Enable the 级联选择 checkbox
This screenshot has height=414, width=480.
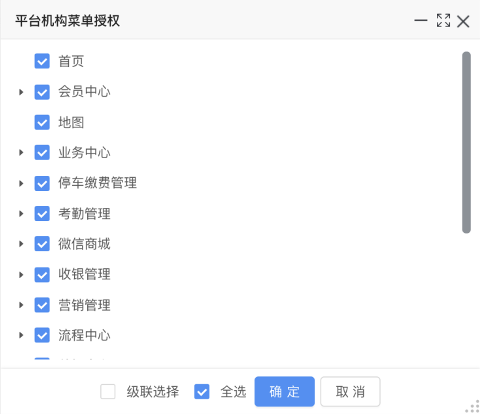(108, 391)
